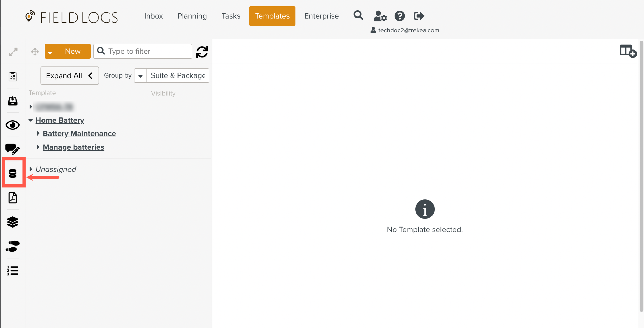This screenshot has height=328, width=644.
Task: Click the refresh templates icon
Action: point(202,52)
